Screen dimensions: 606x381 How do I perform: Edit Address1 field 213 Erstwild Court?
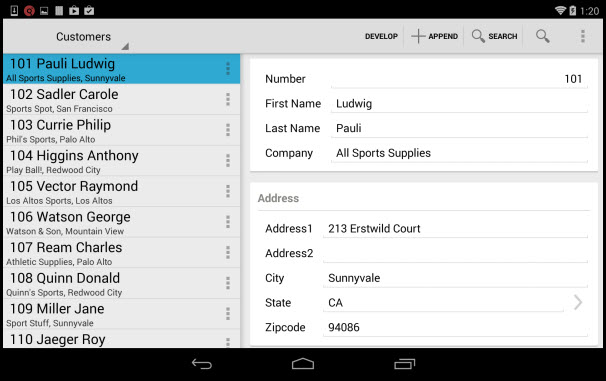coord(455,228)
